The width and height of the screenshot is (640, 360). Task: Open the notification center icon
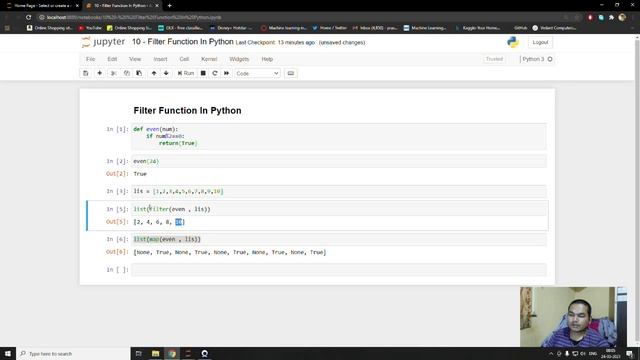[630, 353]
